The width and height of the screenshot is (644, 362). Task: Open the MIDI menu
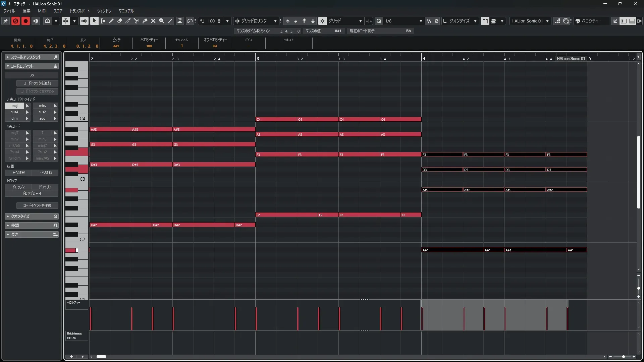pyautogui.click(x=42, y=11)
